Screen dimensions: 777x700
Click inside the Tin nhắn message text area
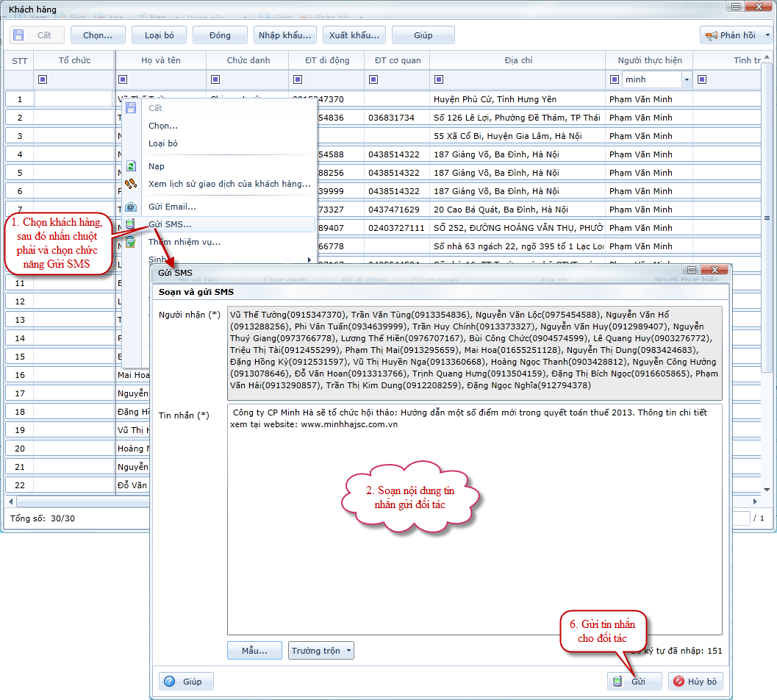point(474,529)
